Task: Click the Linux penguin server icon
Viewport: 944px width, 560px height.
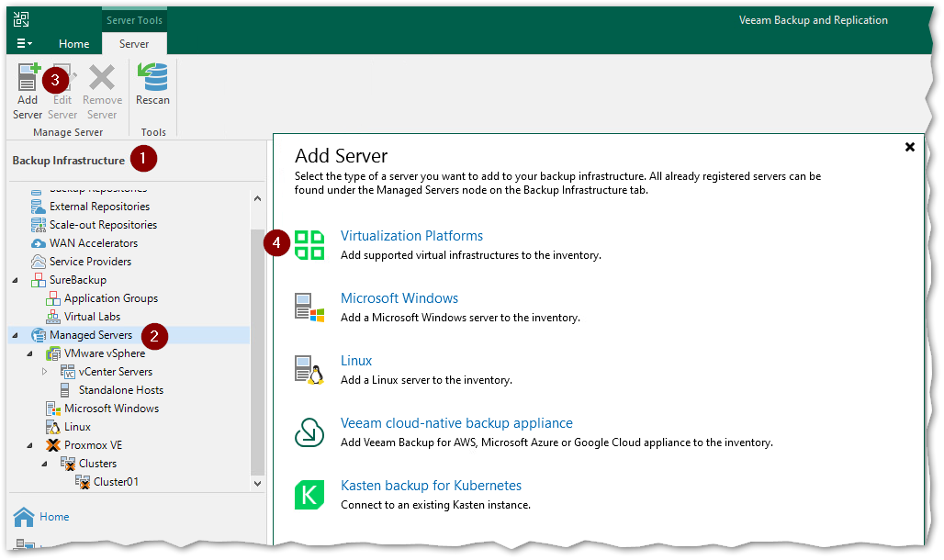Action: click(x=309, y=369)
